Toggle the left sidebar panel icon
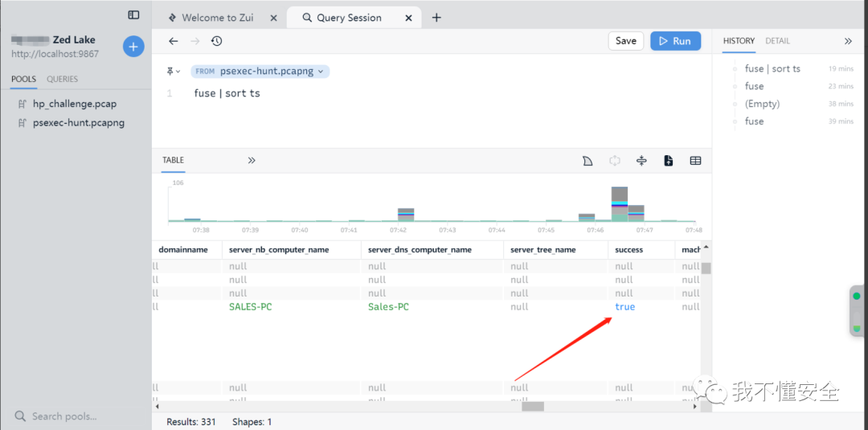 point(133,15)
